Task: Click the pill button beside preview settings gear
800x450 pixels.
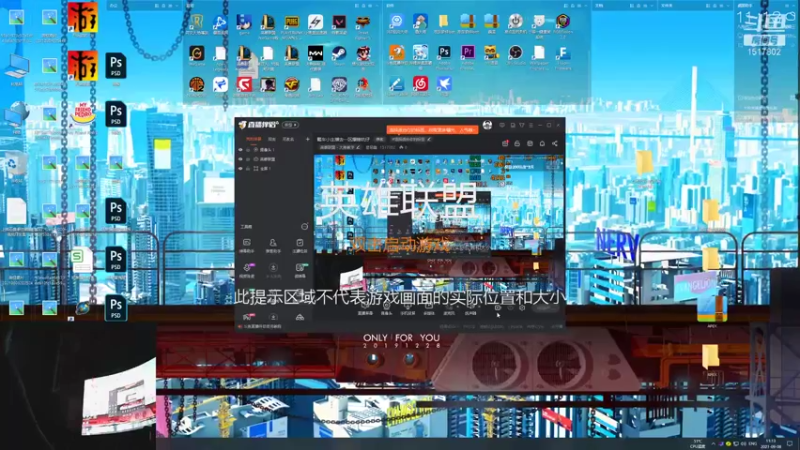Action: [544, 308]
